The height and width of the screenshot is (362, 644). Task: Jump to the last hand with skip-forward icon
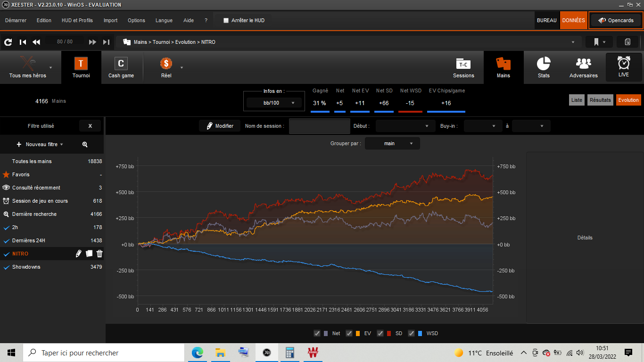[x=107, y=42]
